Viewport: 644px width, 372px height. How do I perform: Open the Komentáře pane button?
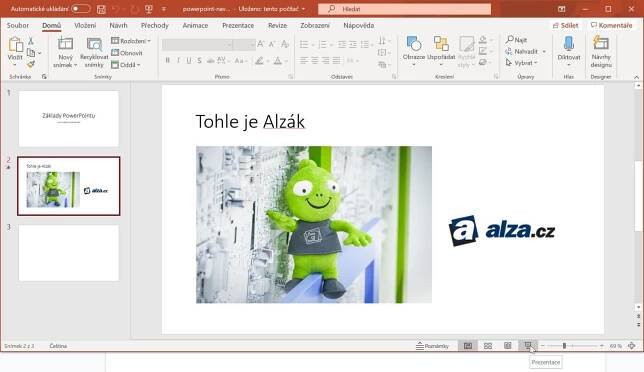611,25
